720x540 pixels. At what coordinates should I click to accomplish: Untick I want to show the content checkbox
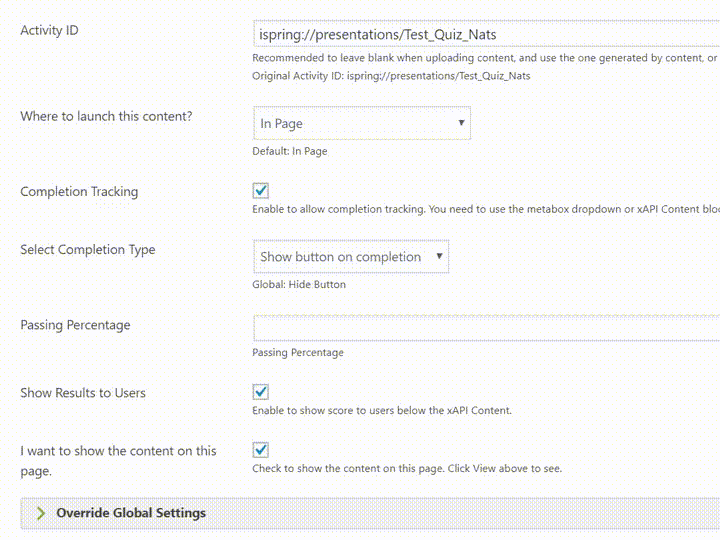(260, 450)
